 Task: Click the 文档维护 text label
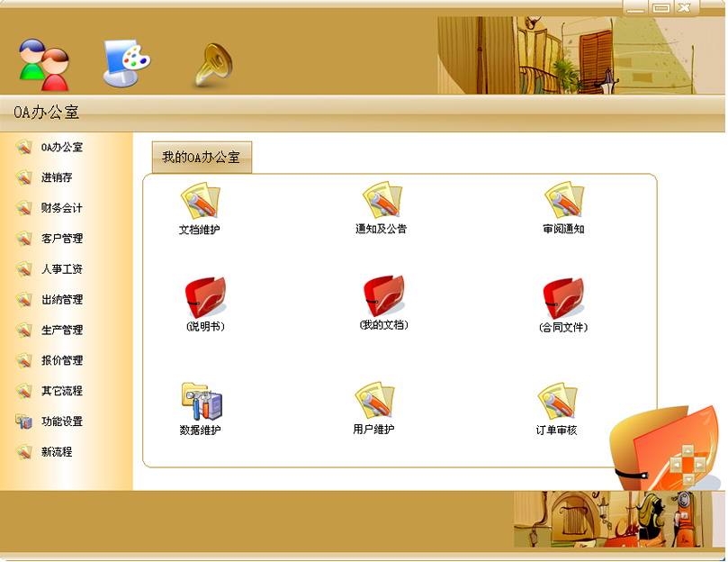pos(200,229)
